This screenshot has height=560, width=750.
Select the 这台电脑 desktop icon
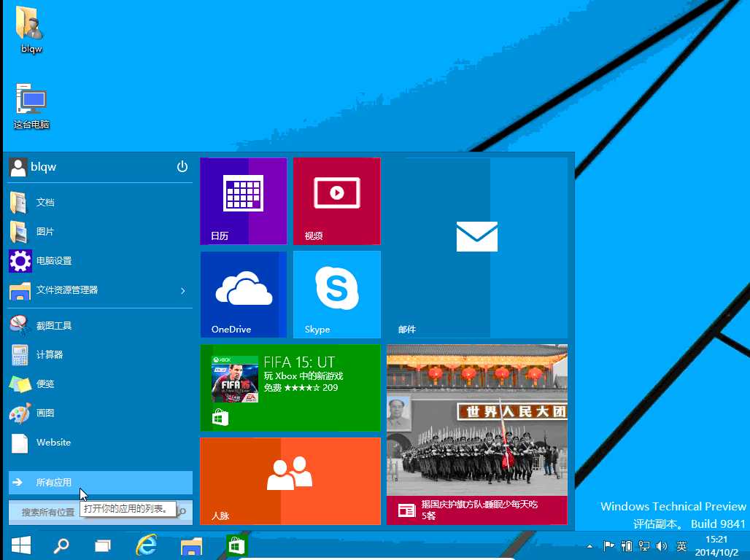click(x=31, y=106)
